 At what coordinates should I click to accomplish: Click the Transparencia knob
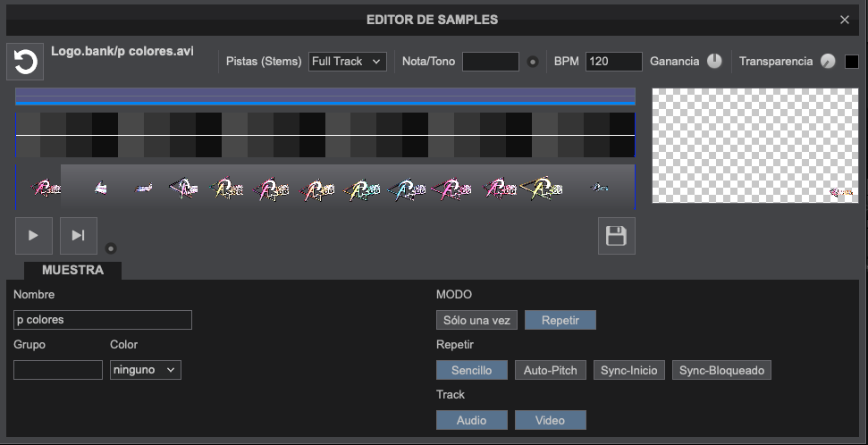[828, 62]
